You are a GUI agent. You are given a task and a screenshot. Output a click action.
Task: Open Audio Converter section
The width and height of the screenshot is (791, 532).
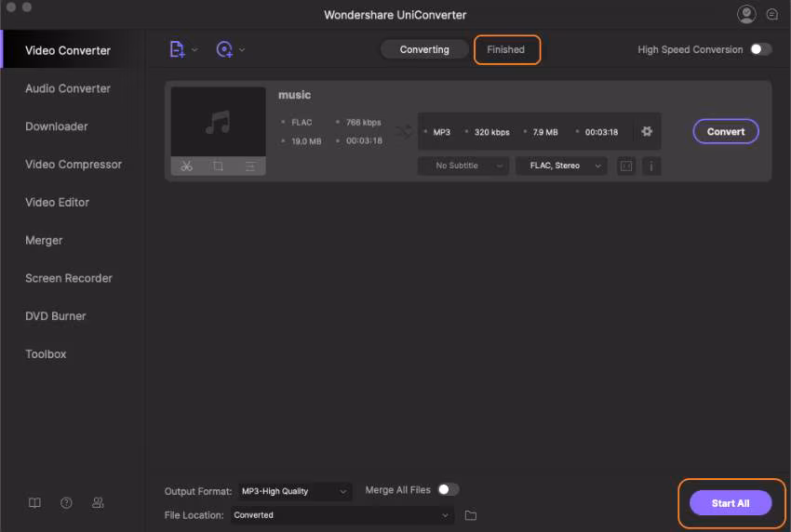[68, 88]
